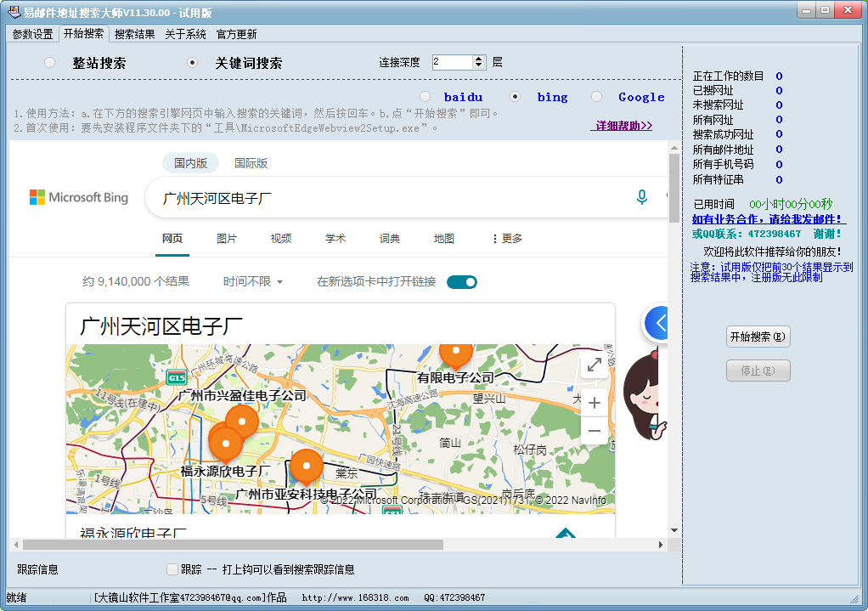Increase 连接深度 with up arrow
Screen dimensions: 868x611
(x=479, y=58)
